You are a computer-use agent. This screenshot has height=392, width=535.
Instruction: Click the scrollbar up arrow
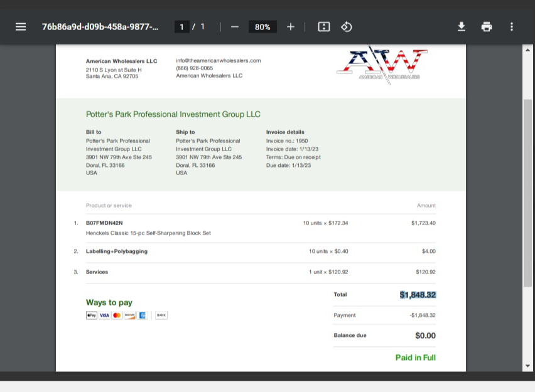click(528, 50)
